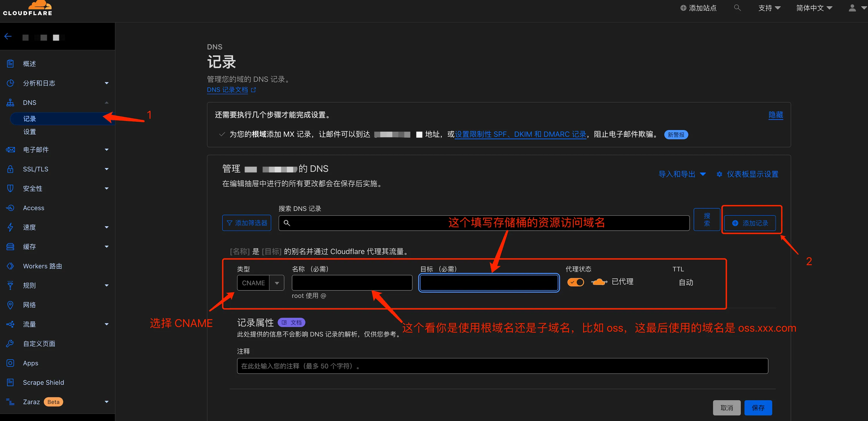
Task: Click the 自定义页面 wrench icon
Action: (x=10, y=343)
